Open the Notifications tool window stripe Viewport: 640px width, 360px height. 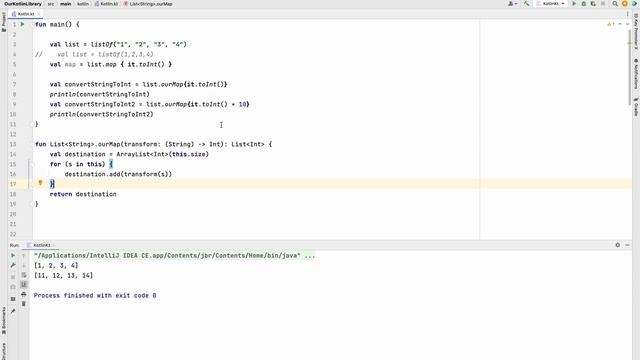coord(636,73)
